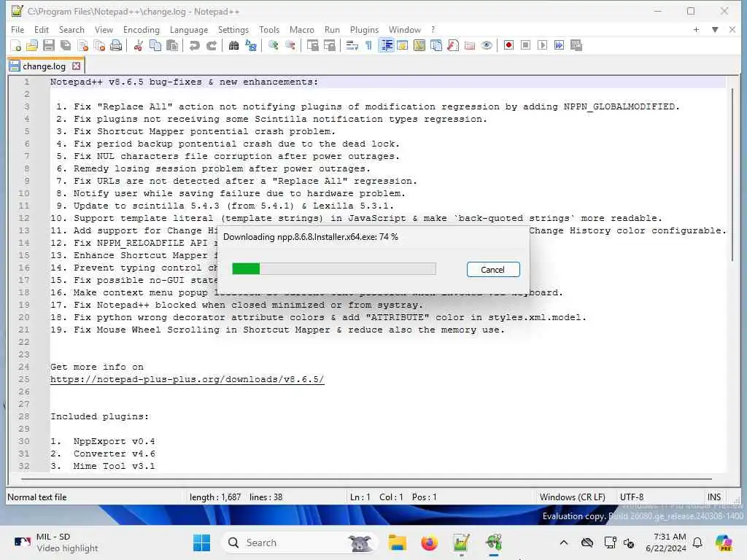This screenshot has width=747, height=560.
Task: Click Run Macro Multiple Times icon
Action: point(560,46)
